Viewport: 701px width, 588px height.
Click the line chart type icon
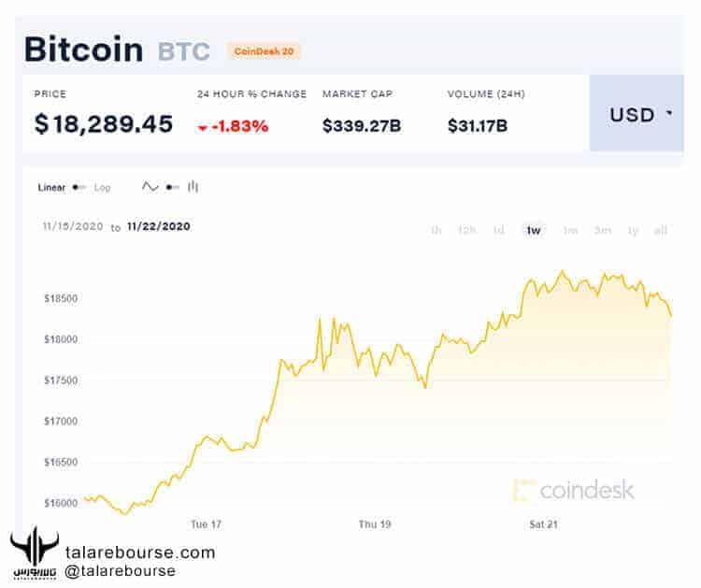point(150,187)
